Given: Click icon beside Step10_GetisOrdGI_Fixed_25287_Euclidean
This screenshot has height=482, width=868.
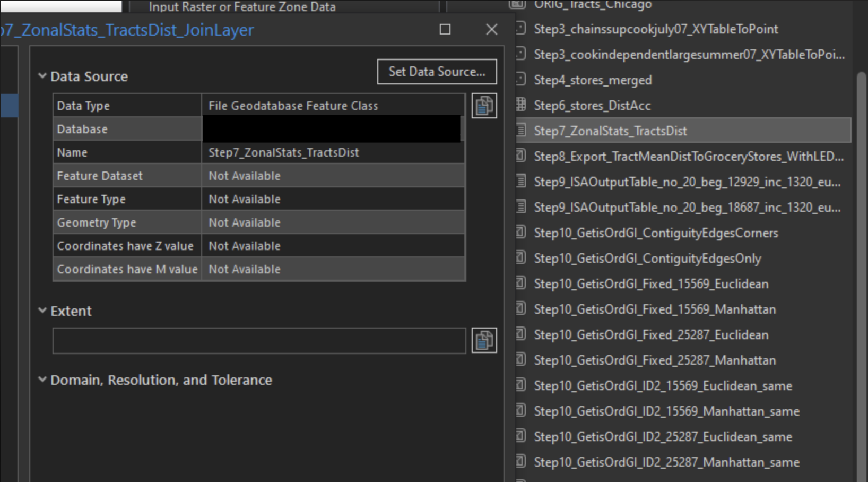Looking at the screenshot, I should click(520, 334).
